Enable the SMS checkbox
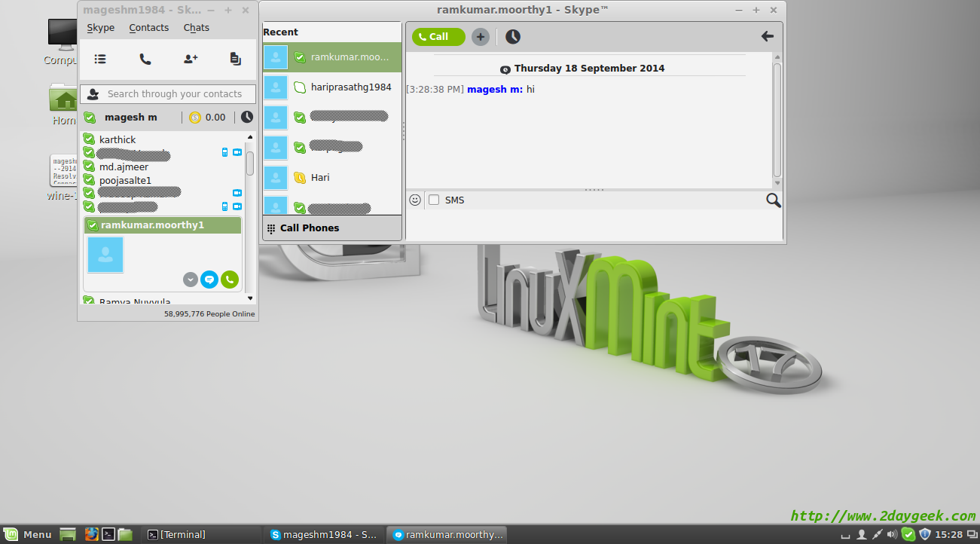 [434, 200]
